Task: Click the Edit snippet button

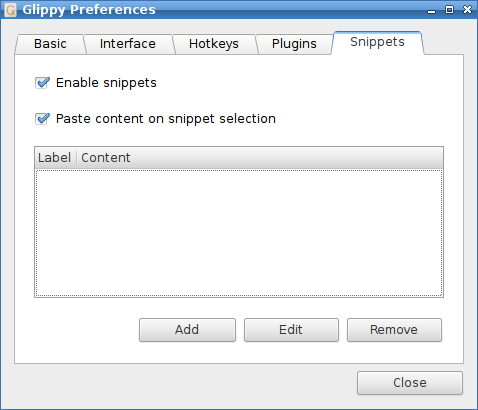Action: click(291, 330)
